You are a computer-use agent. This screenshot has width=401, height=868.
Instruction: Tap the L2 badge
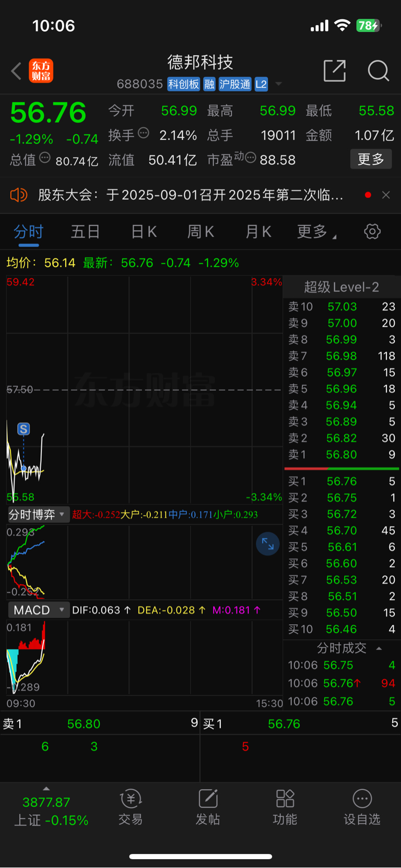click(x=261, y=84)
